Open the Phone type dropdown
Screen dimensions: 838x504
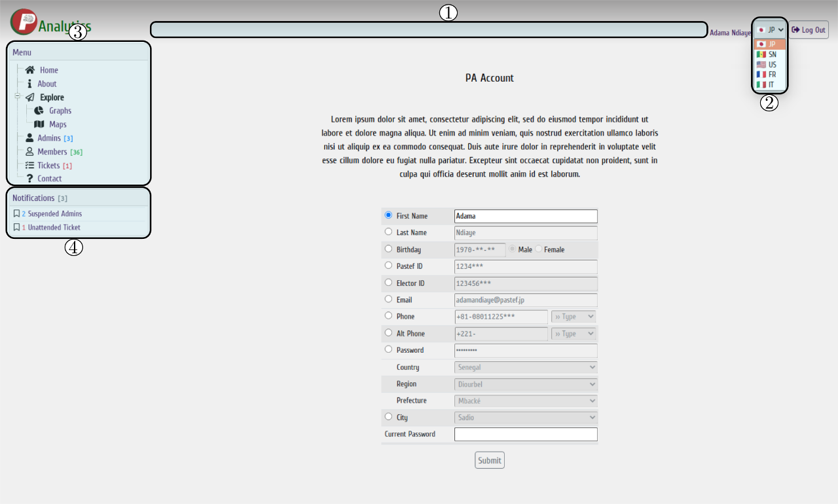573,316
